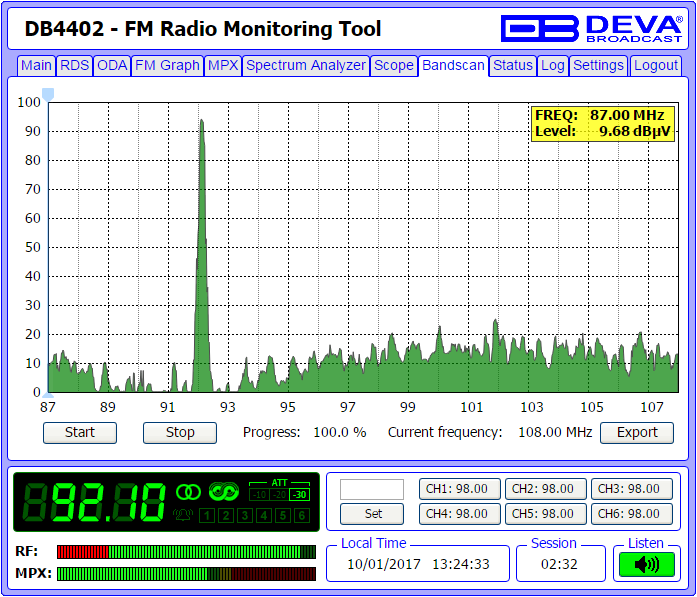Select the Bandscan tab
Image resolution: width=697 pixels, height=597 pixels.
coord(453,65)
